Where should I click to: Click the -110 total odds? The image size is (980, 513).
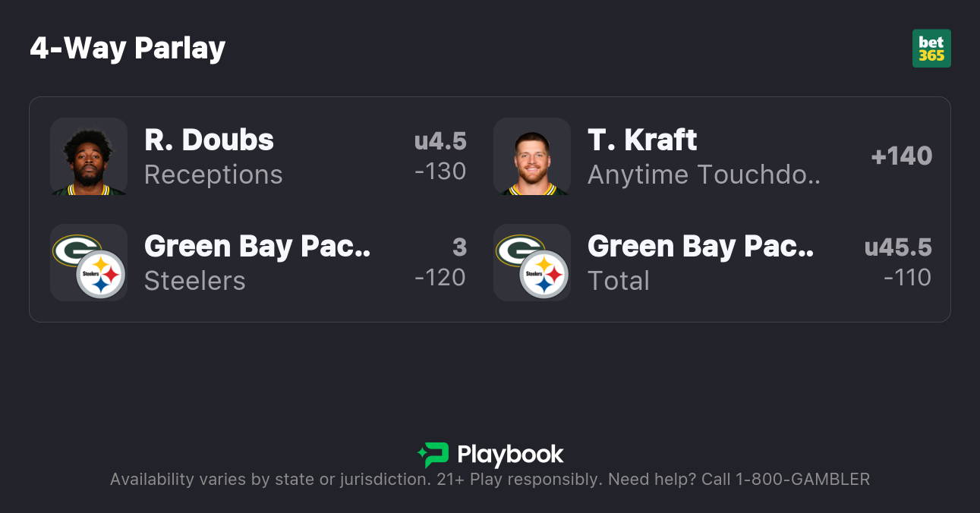pyautogui.click(x=907, y=278)
